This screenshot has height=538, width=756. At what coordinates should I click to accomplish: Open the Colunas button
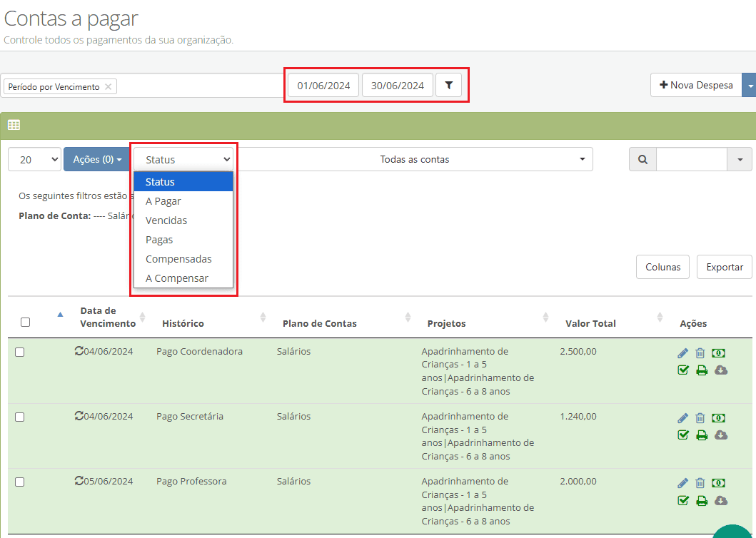click(663, 267)
